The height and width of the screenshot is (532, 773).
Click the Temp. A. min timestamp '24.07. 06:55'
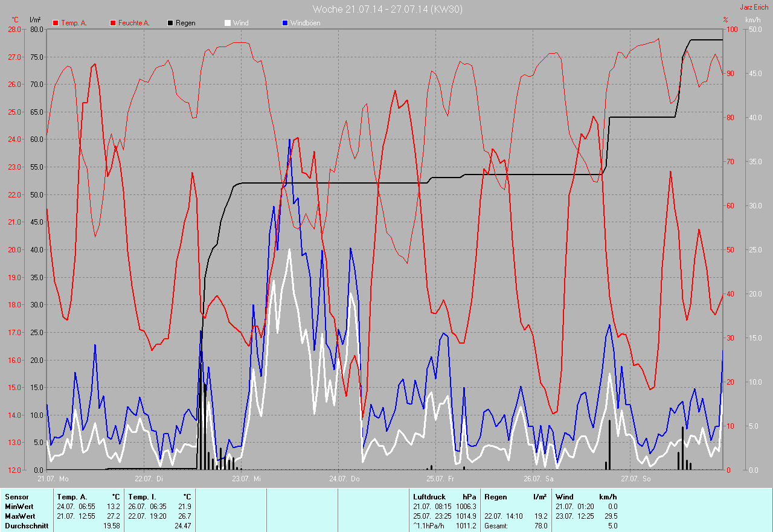click(x=76, y=507)
